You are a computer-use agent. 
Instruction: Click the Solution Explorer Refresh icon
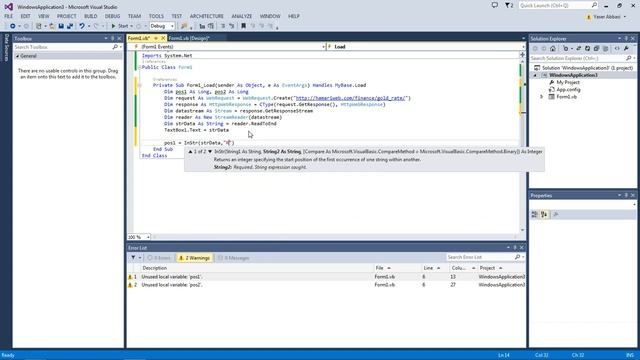tap(587, 49)
